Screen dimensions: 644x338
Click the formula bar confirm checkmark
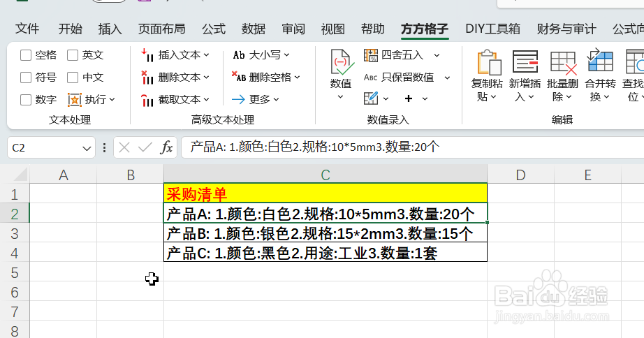tap(145, 147)
